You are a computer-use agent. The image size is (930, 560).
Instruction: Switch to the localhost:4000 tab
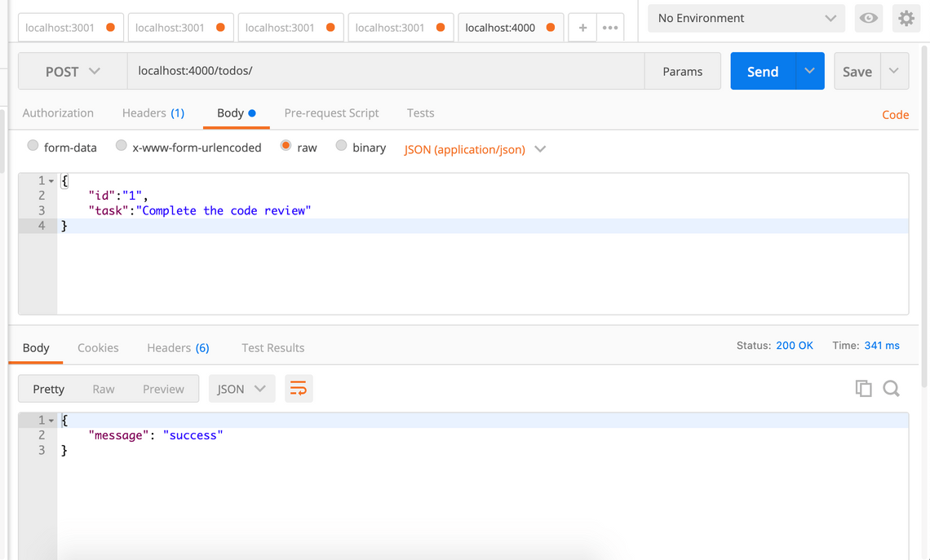click(510, 28)
